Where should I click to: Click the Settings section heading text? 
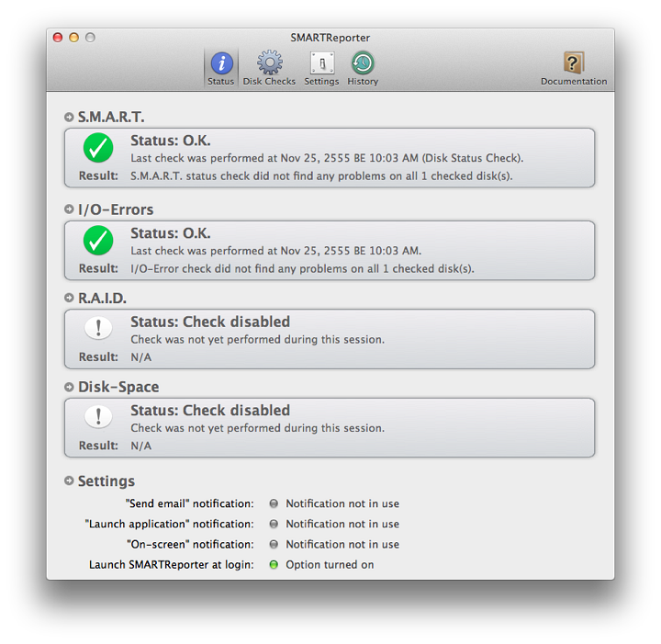click(x=106, y=480)
